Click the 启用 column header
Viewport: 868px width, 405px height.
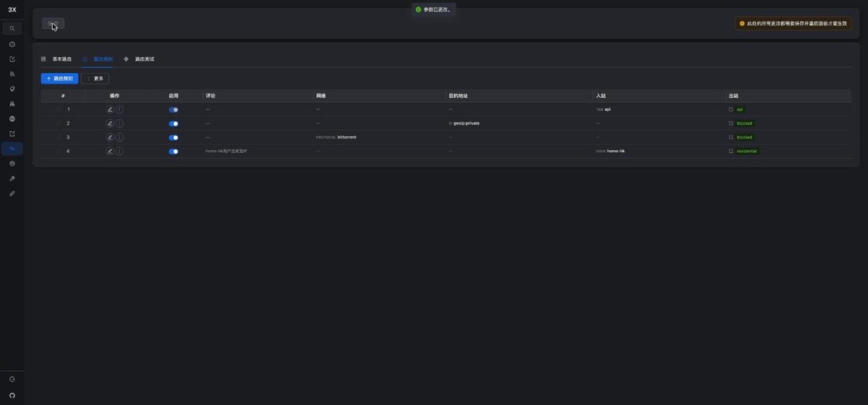(173, 96)
